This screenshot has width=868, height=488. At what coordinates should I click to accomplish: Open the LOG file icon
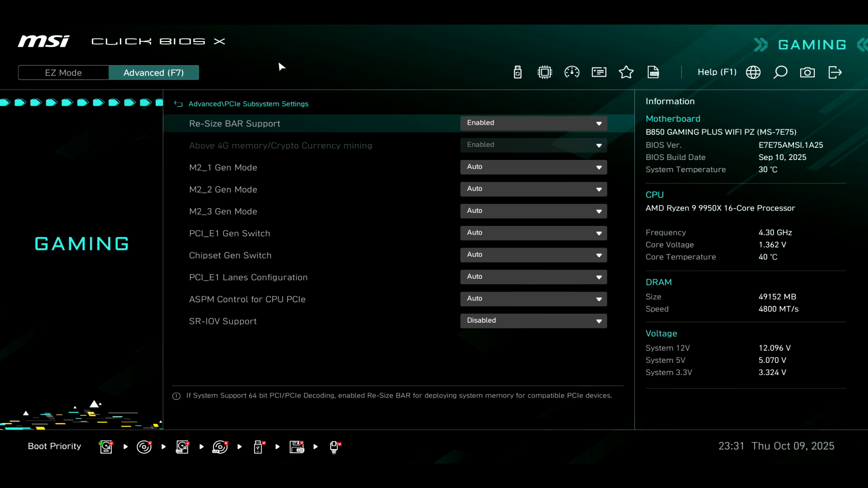click(x=653, y=72)
